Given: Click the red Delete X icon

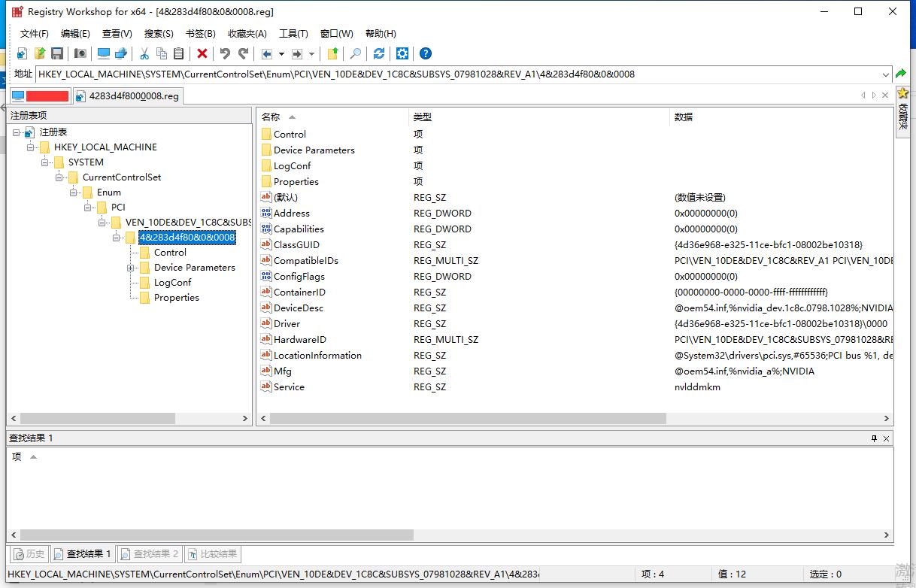Looking at the screenshot, I should coord(202,53).
